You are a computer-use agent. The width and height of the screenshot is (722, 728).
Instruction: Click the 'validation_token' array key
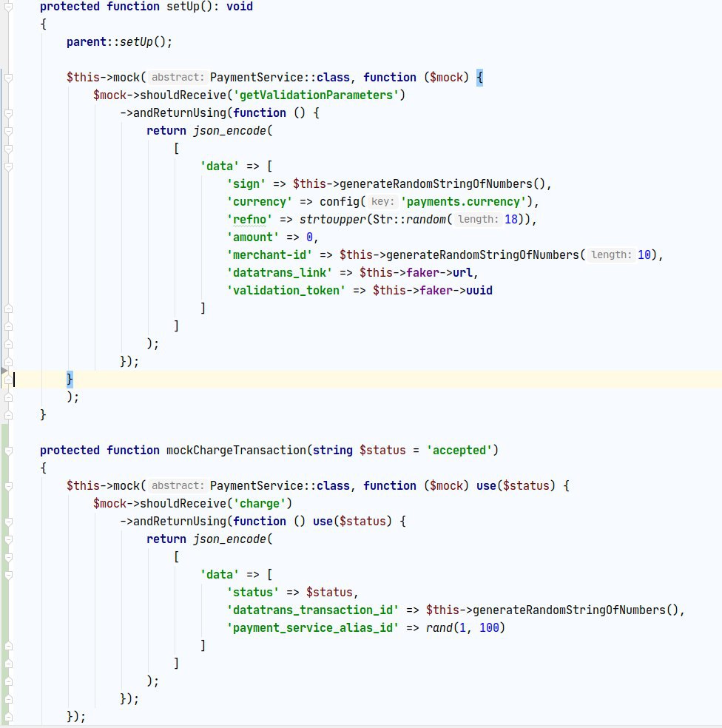point(286,291)
